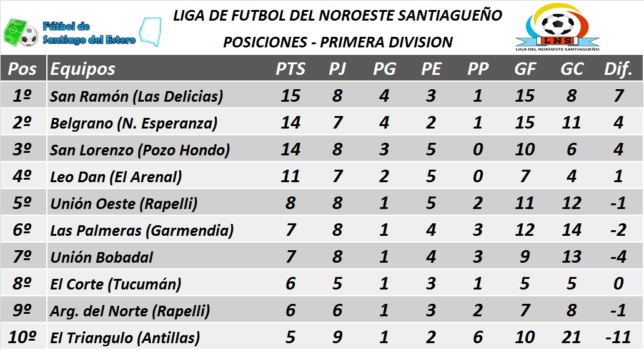Select the PJ column header

(337, 69)
